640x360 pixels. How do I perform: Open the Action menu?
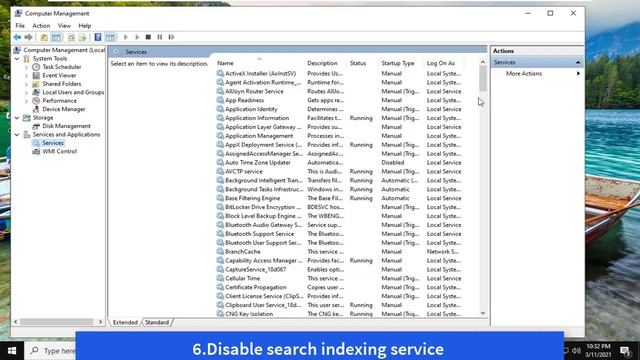tap(41, 26)
